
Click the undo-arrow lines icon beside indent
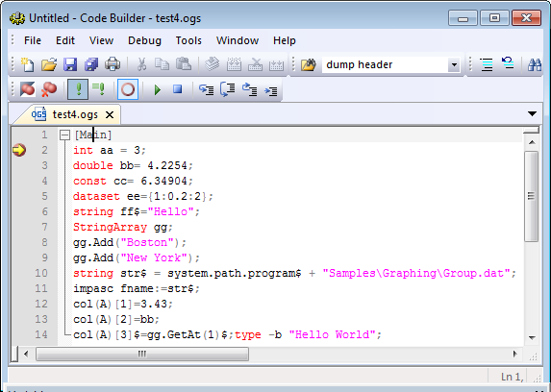click(508, 64)
